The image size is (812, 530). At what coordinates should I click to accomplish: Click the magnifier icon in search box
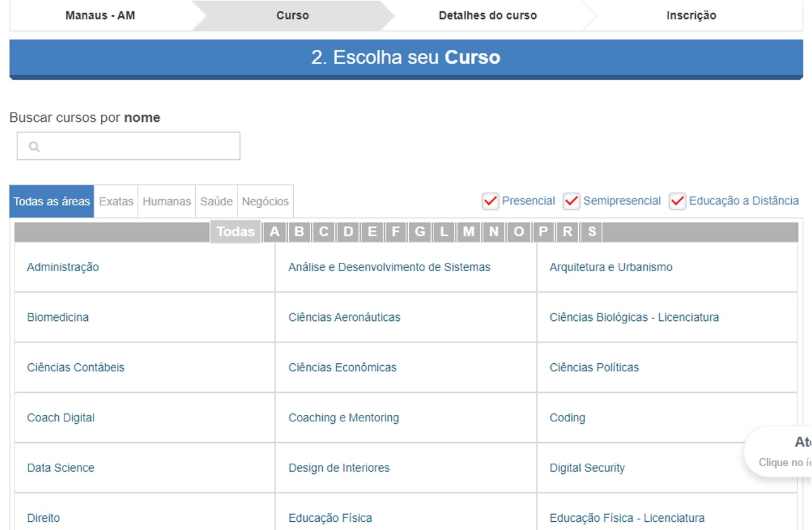[34, 147]
